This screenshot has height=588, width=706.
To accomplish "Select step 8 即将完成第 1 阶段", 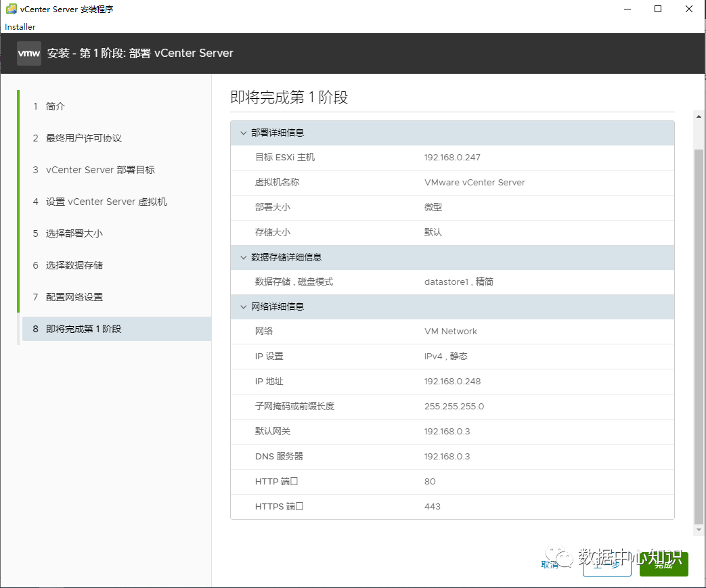I will [116, 329].
